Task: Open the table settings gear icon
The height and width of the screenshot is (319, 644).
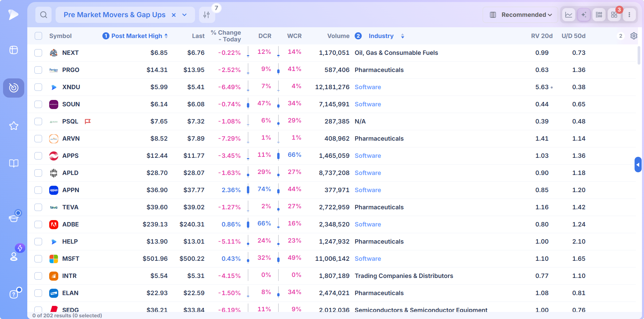Action: click(634, 36)
